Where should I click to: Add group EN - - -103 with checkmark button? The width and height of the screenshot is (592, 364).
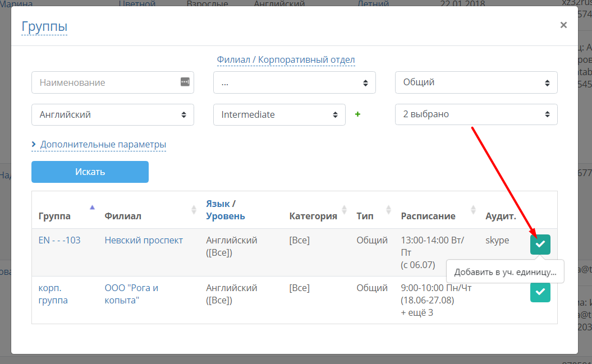[x=540, y=244]
